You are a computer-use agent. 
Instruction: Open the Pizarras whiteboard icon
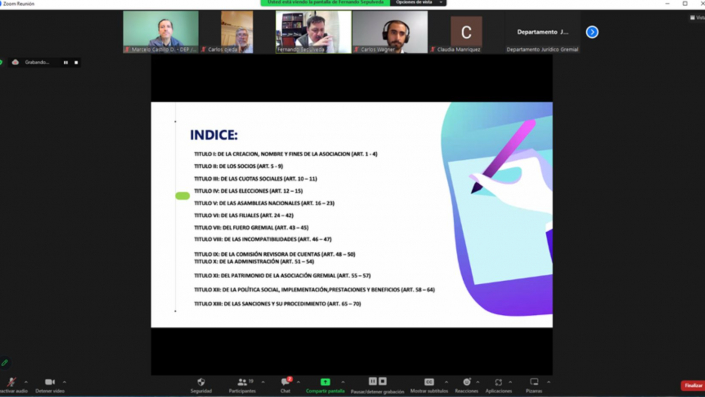click(534, 382)
